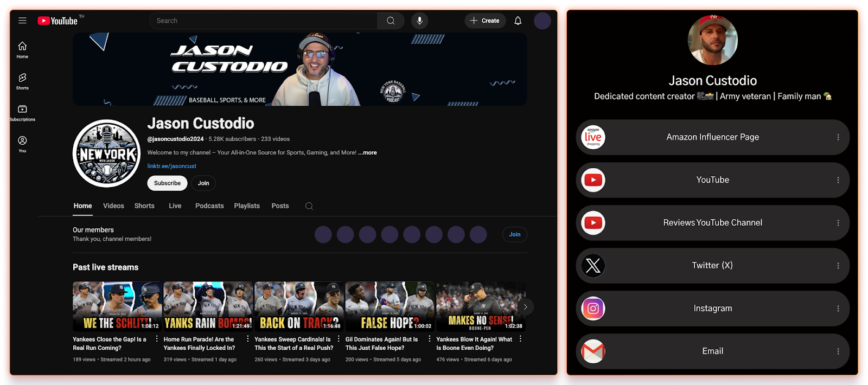
Task: Play the YANKS RAIN BOMBS stream thumbnail
Action: coord(208,306)
